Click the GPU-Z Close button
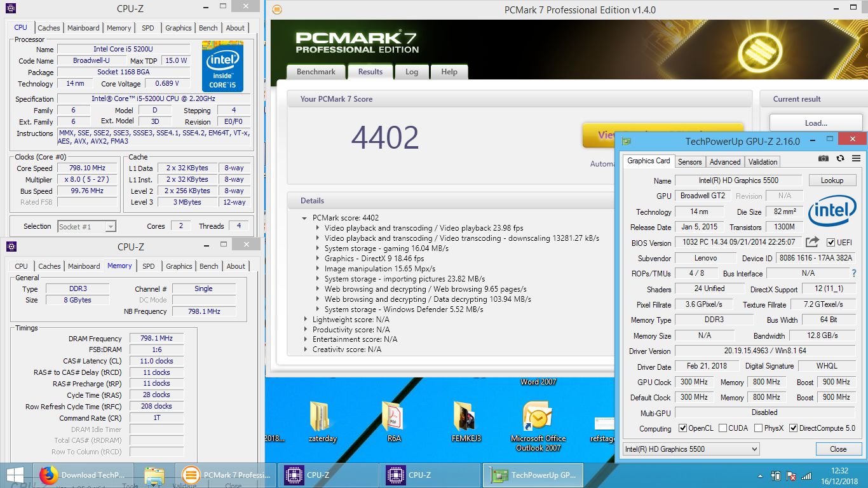 [838, 449]
